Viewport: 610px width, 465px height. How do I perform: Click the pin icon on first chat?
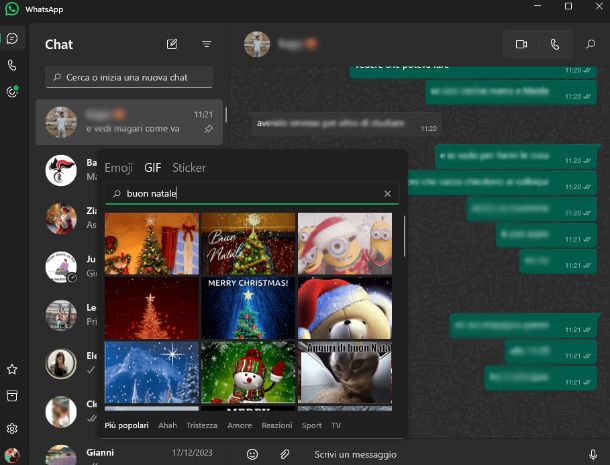[x=209, y=129]
